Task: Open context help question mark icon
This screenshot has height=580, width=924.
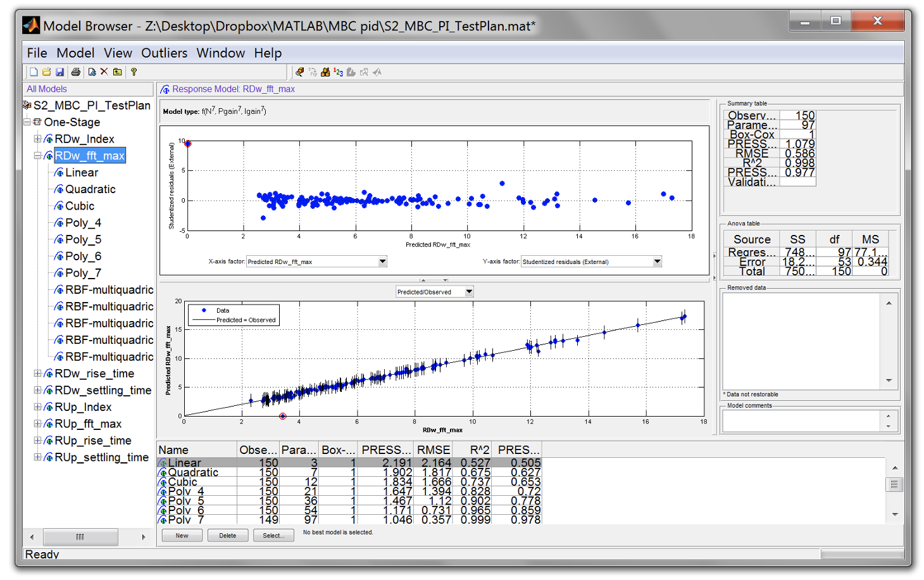Action: pyautogui.click(x=134, y=72)
